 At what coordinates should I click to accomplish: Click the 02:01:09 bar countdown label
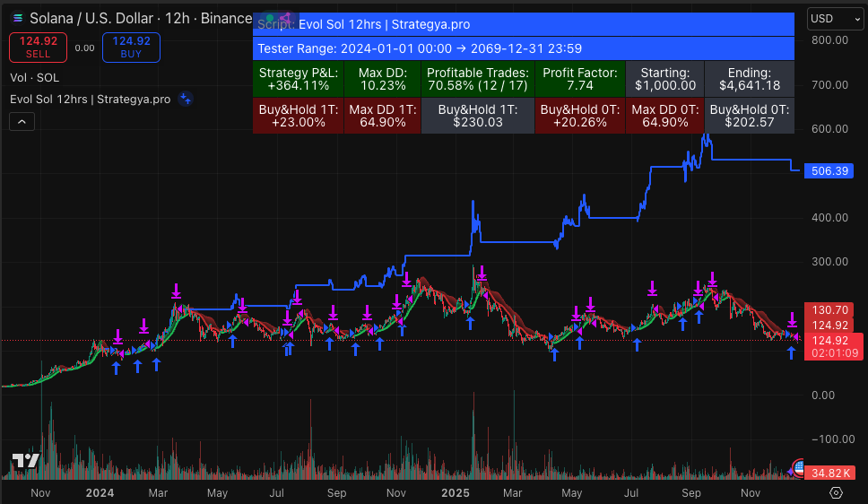click(x=834, y=353)
